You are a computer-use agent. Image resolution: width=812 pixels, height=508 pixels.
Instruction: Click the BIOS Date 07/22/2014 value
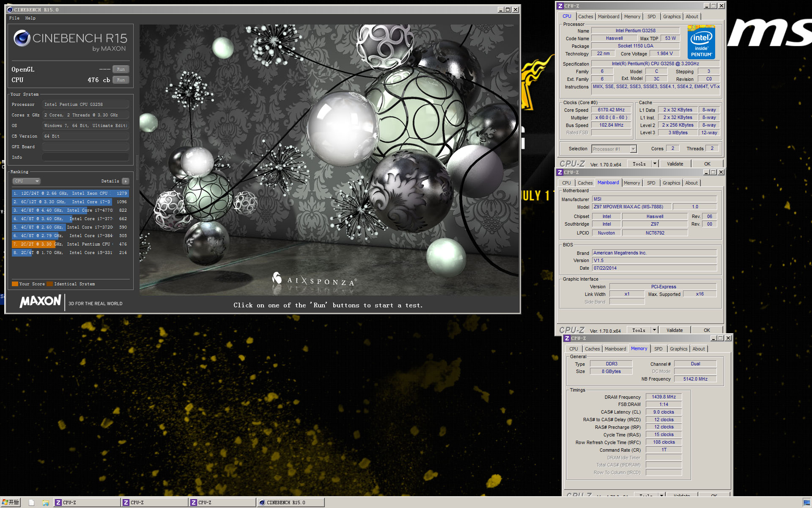coord(654,268)
